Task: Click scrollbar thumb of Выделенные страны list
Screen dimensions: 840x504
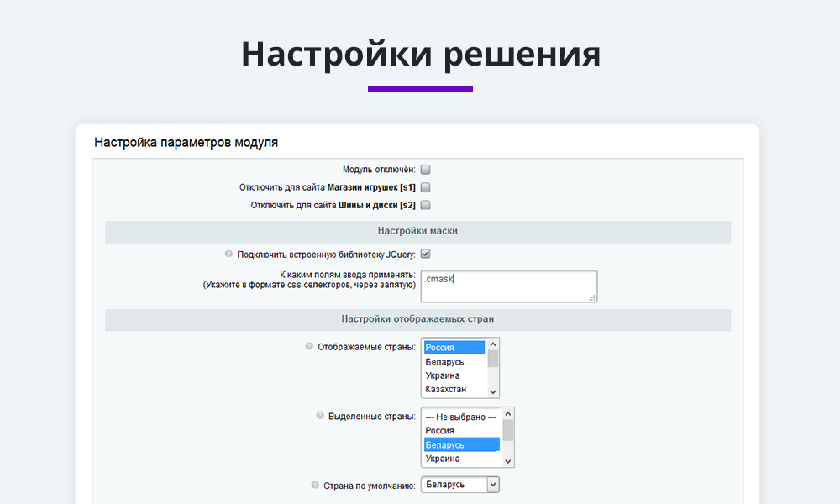Action: tap(507, 429)
